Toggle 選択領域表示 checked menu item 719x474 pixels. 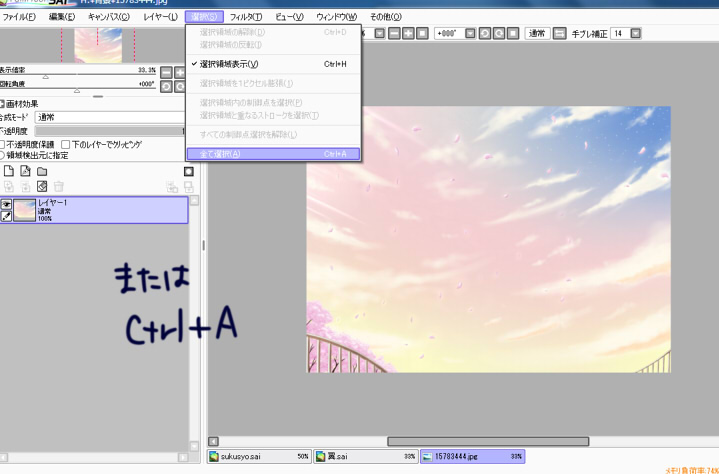click(273, 64)
